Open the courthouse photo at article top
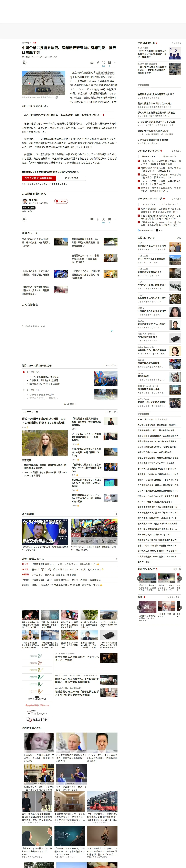The height and width of the screenshot is (868, 186). pyautogui.click(x=44, y=83)
